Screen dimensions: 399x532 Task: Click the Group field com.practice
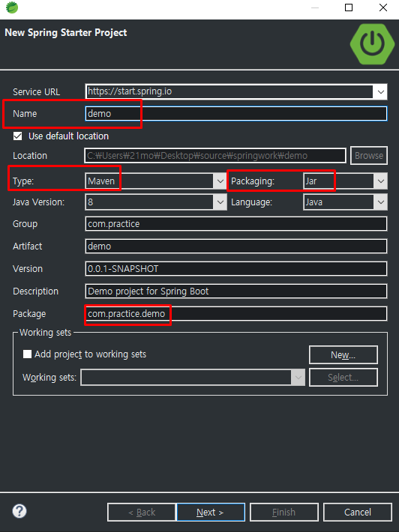pyautogui.click(x=236, y=224)
